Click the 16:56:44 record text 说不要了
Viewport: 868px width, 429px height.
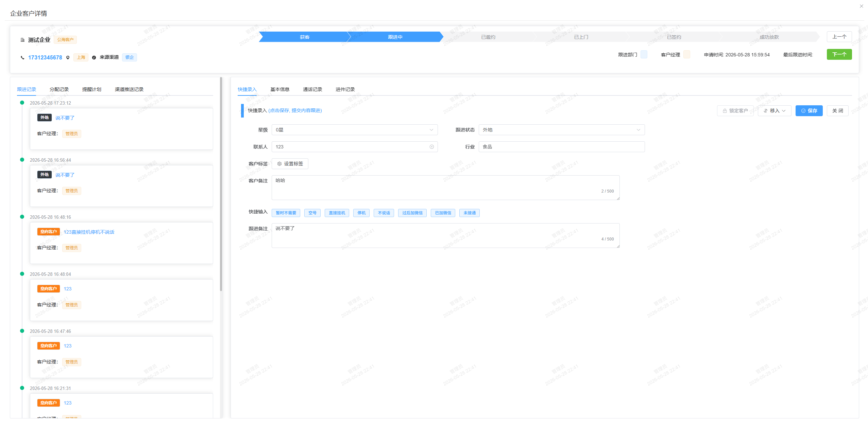click(x=65, y=175)
